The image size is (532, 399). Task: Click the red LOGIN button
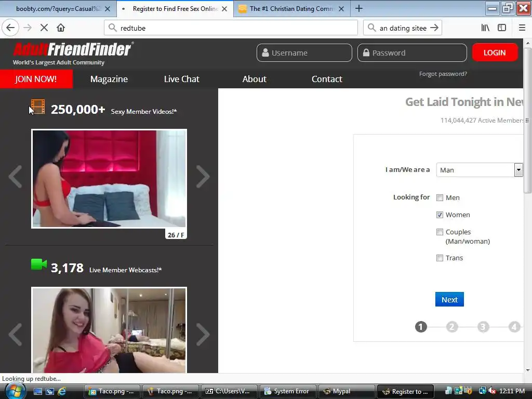[495, 52]
